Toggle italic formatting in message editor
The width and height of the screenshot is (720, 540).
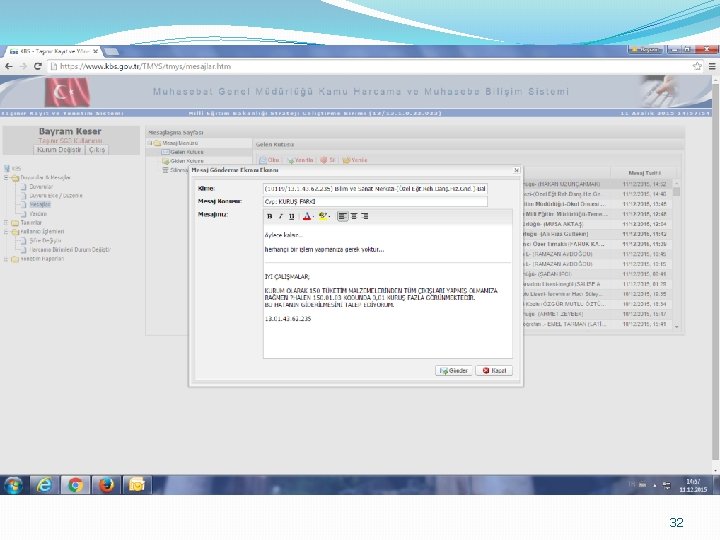coord(281,216)
